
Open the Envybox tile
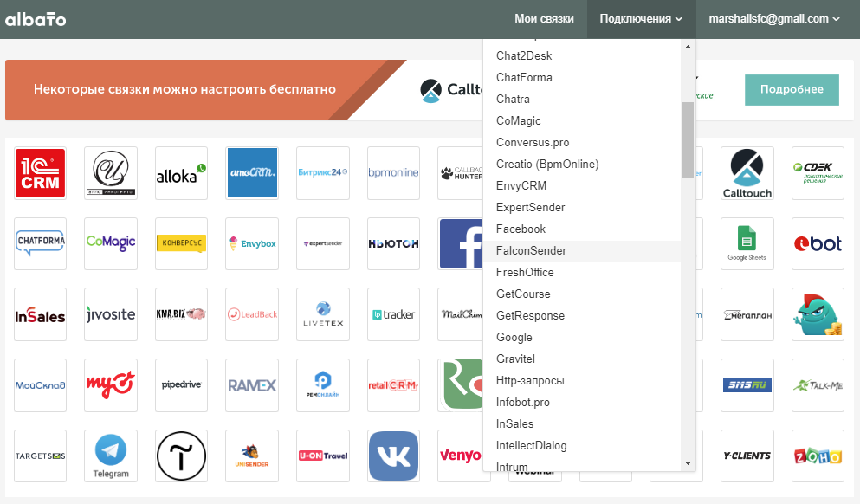coord(252,244)
